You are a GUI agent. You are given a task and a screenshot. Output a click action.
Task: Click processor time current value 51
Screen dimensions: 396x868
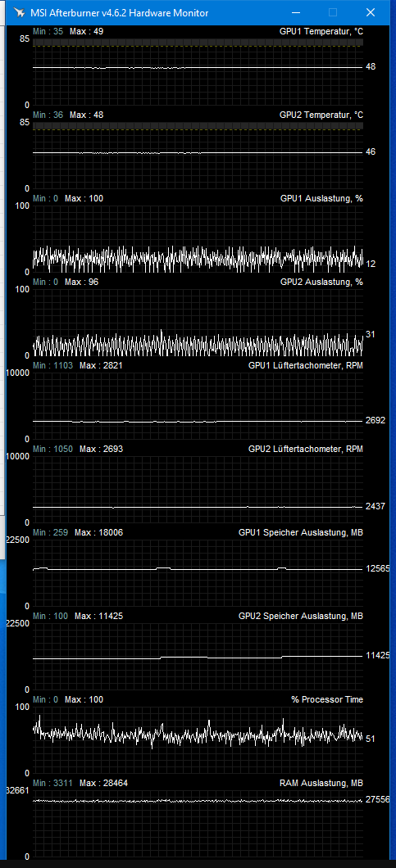(x=371, y=739)
